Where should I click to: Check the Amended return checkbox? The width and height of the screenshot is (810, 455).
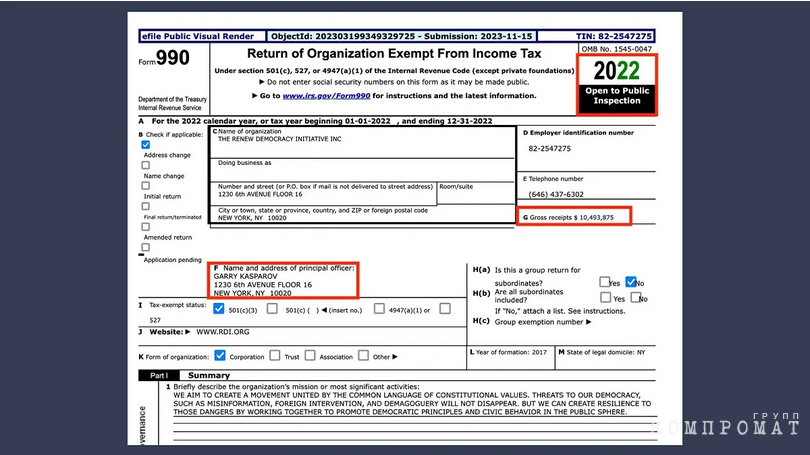[146, 227]
